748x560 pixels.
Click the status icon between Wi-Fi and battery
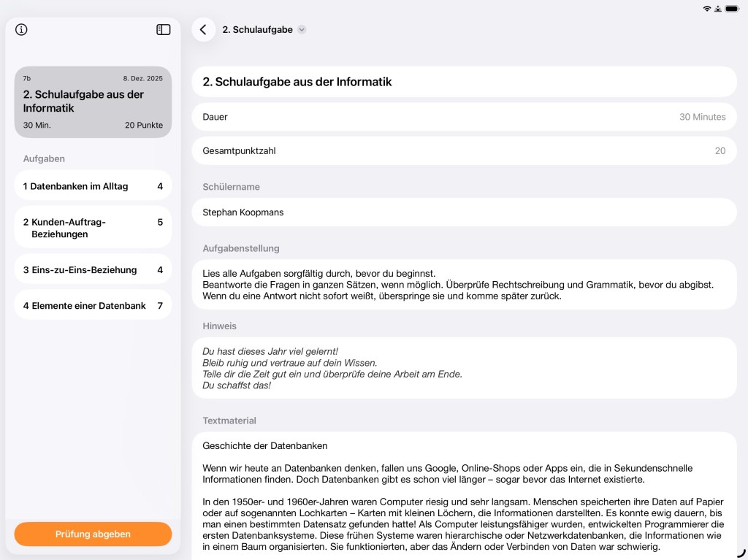click(718, 8)
